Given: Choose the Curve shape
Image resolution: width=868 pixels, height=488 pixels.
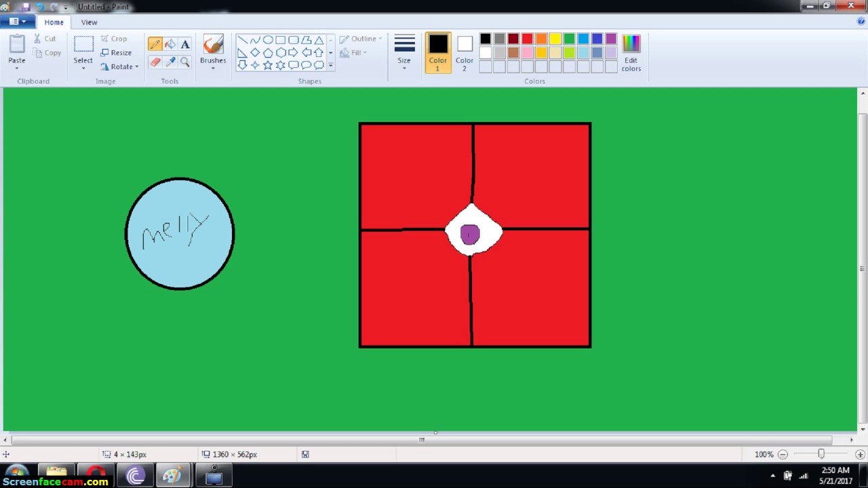Looking at the screenshot, I should pyautogui.click(x=255, y=40).
